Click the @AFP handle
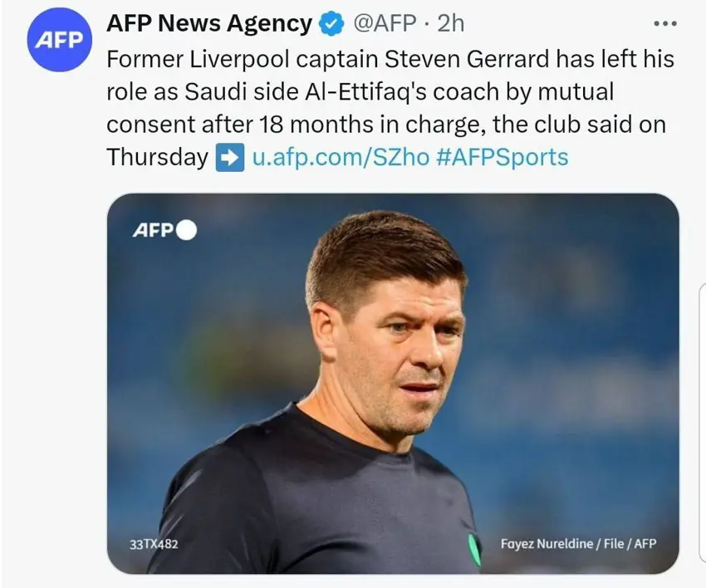 click(x=384, y=25)
